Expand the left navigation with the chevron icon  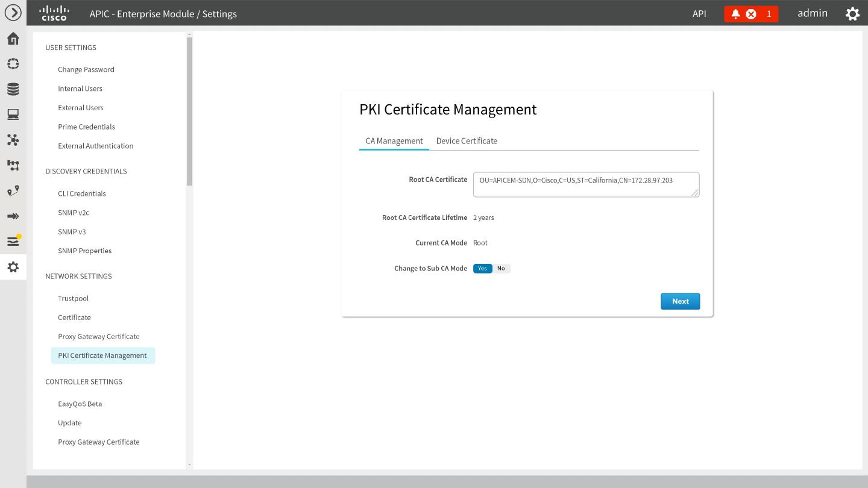click(x=13, y=13)
